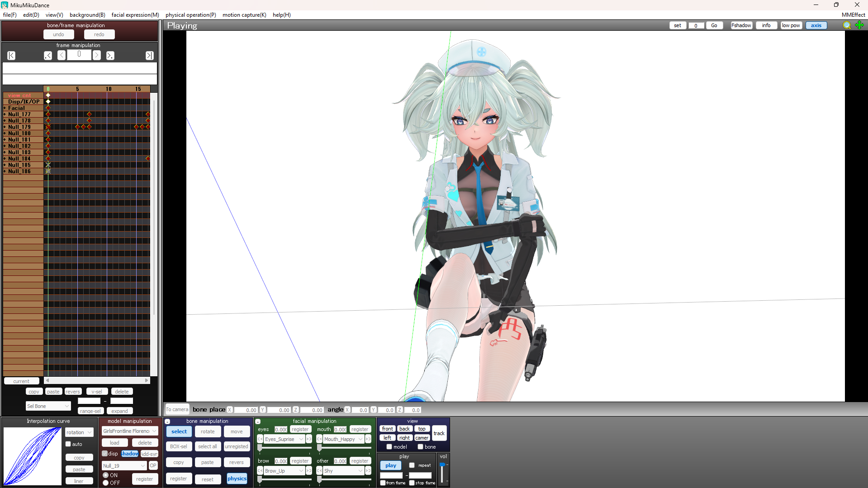This screenshot has height=488, width=868.
Task: Open the Null_19 bone dropdown
Action: click(x=124, y=466)
